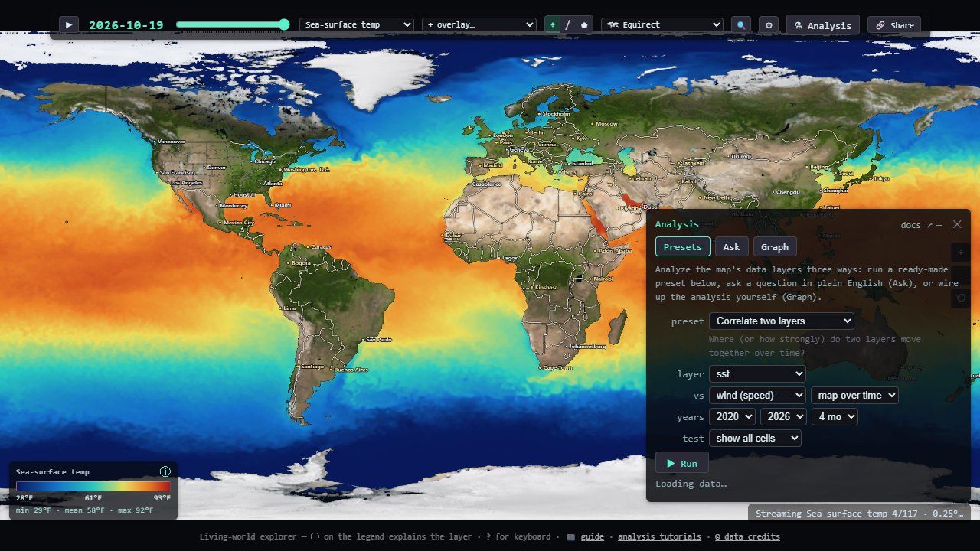Click the min/mean/max legend statistics line
Screen dimensions: 980x551
[84, 510]
